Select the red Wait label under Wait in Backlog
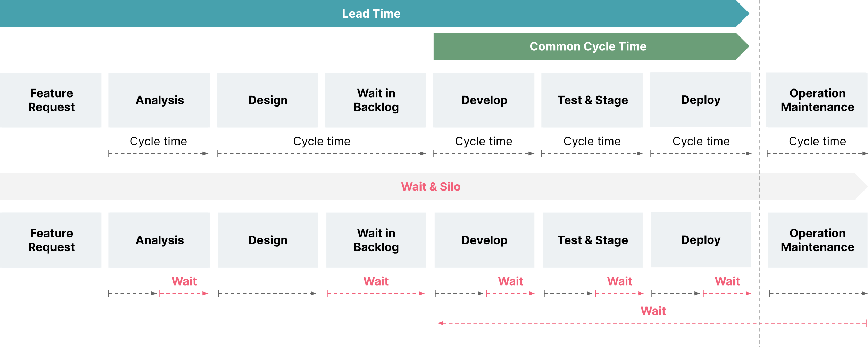This screenshot has width=868, height=347. [376, 281]
